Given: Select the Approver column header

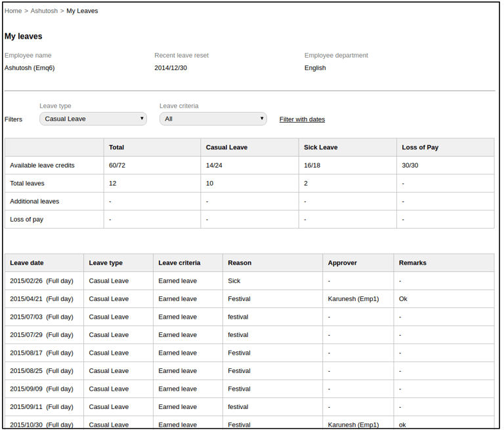Looking at the screenshot, I should pos(343,263).
